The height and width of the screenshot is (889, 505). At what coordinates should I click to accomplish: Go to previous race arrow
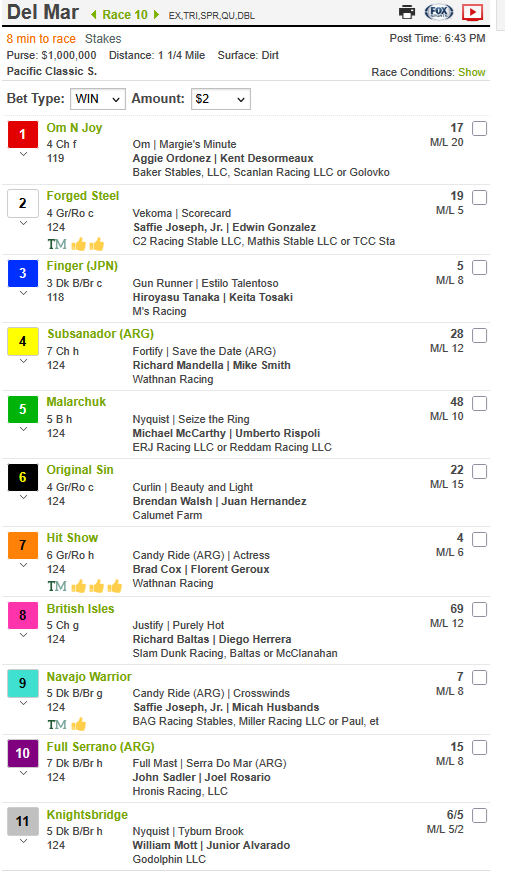(x=94, y=15)
